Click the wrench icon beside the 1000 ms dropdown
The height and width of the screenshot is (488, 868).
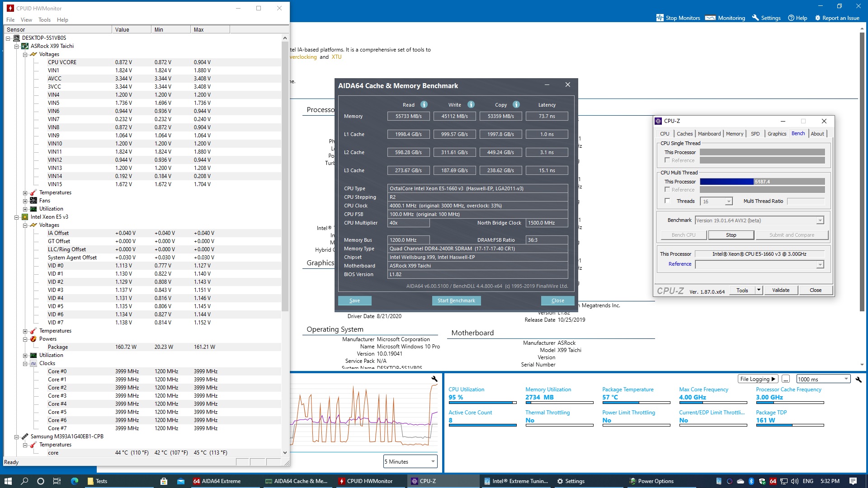858,379
